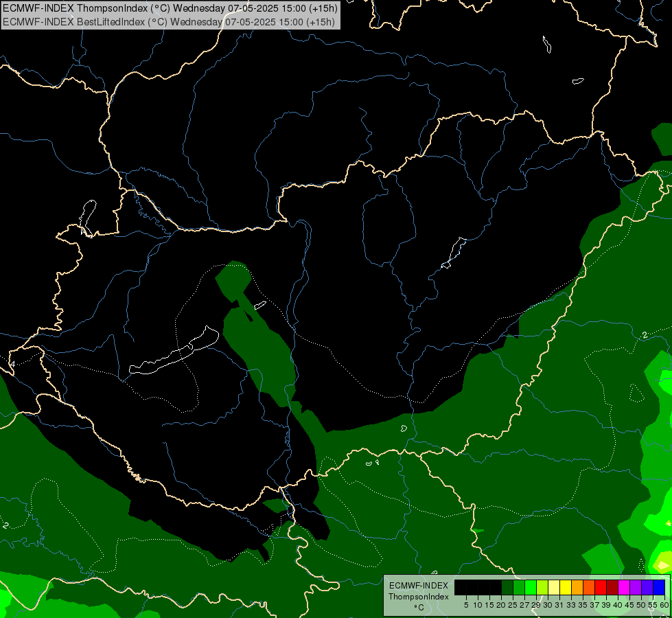Click legend scale value 27

coord(524,605)
